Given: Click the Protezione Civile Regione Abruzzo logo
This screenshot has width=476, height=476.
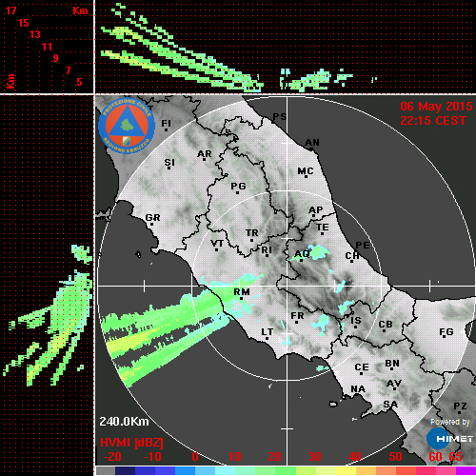Looking at the screenshot, I should coord(127,126).
